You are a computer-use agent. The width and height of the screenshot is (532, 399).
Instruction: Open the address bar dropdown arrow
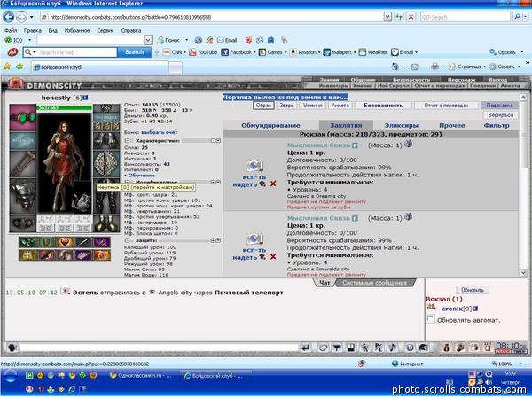(x=387, y=17)
